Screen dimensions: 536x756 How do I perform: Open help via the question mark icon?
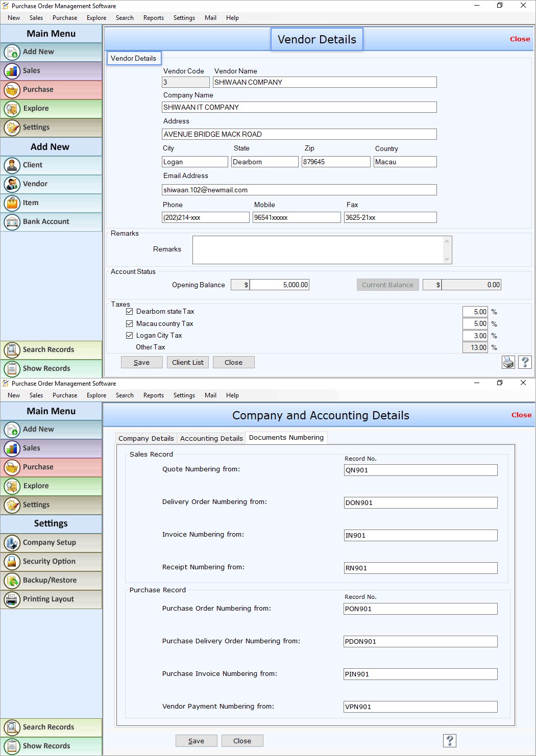click(525, 362)
